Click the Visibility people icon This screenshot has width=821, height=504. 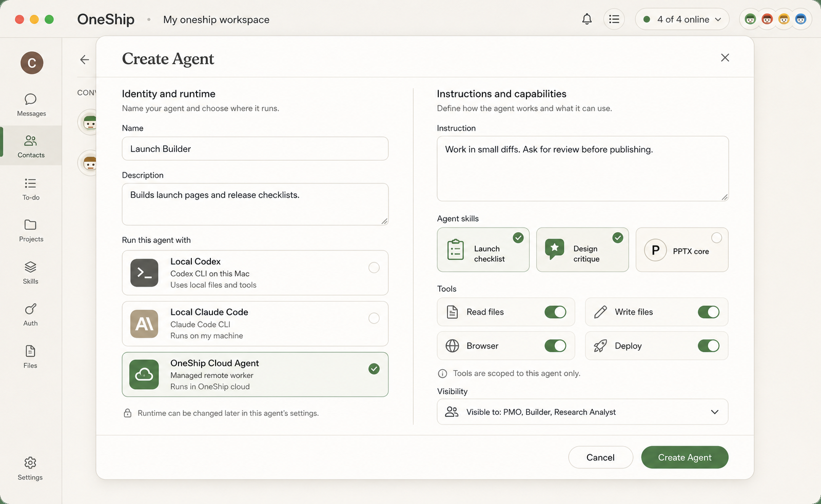click(452, 412)
